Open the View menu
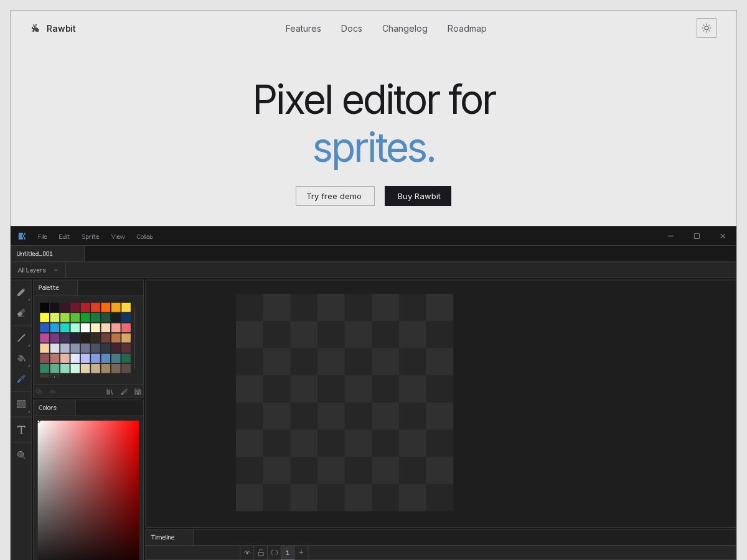The width and height of the screenshot is (747, 560). (118, 236)
